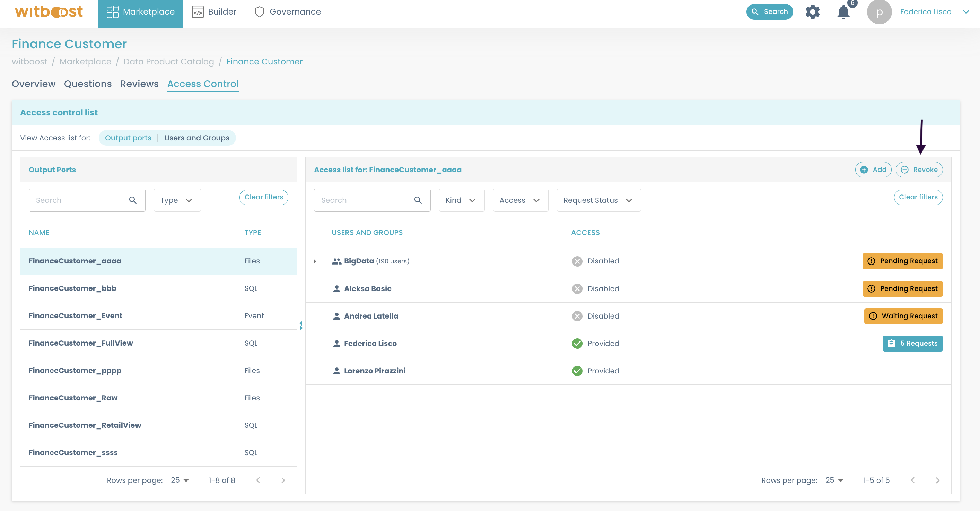Open the Request Status dropdown filter

(597, 200)
